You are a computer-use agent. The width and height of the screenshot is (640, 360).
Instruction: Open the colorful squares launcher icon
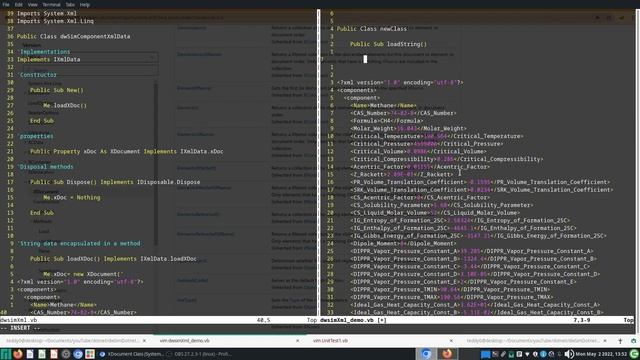[90, 354]
